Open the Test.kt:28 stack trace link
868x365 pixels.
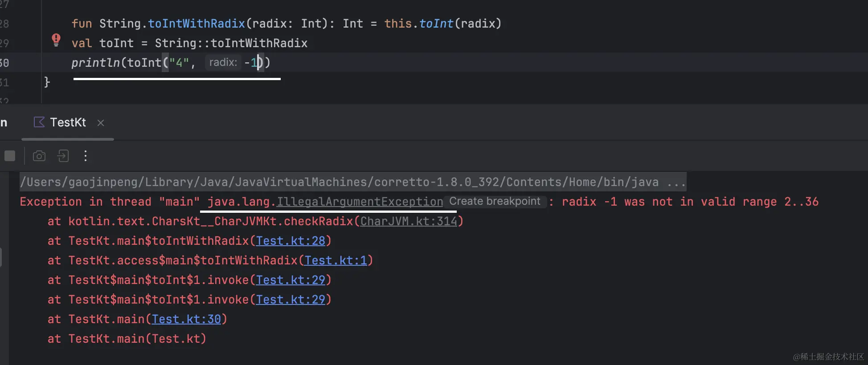(291, 241)
